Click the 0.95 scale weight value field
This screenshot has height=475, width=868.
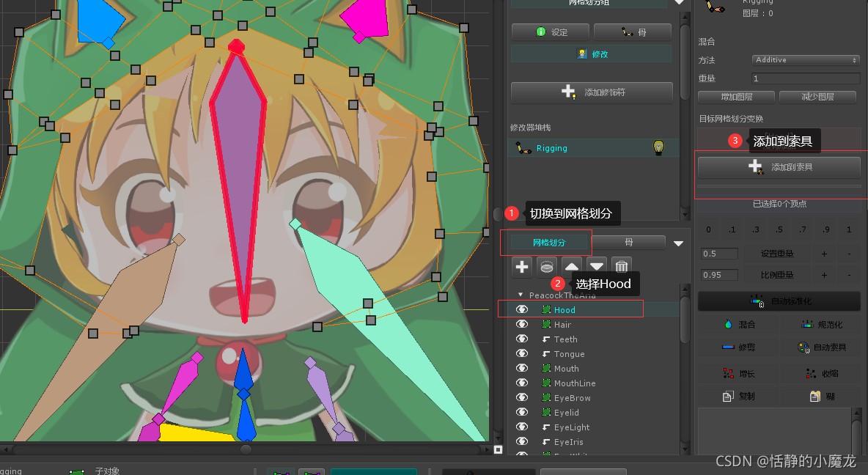pos(719,275)
